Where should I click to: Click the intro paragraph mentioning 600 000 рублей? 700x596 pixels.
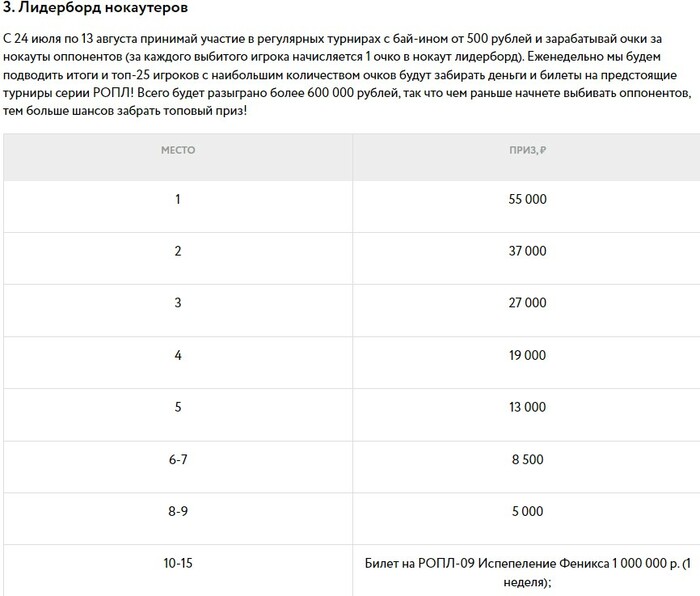point(347,75)
